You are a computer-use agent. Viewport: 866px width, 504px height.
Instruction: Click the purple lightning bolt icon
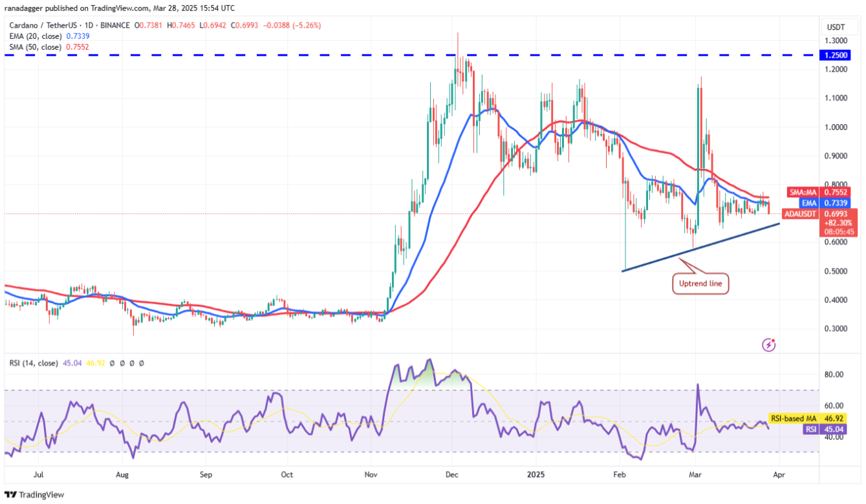[769, 344]
